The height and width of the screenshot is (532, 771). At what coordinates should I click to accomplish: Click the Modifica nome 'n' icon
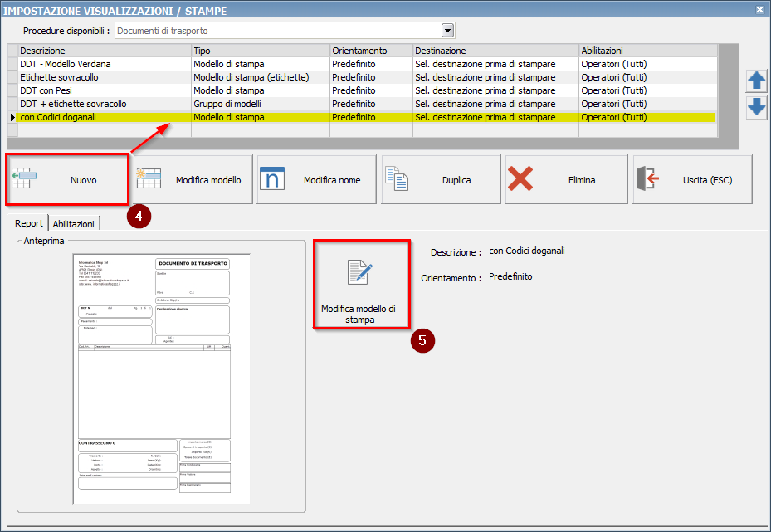[x=272, y=179]
